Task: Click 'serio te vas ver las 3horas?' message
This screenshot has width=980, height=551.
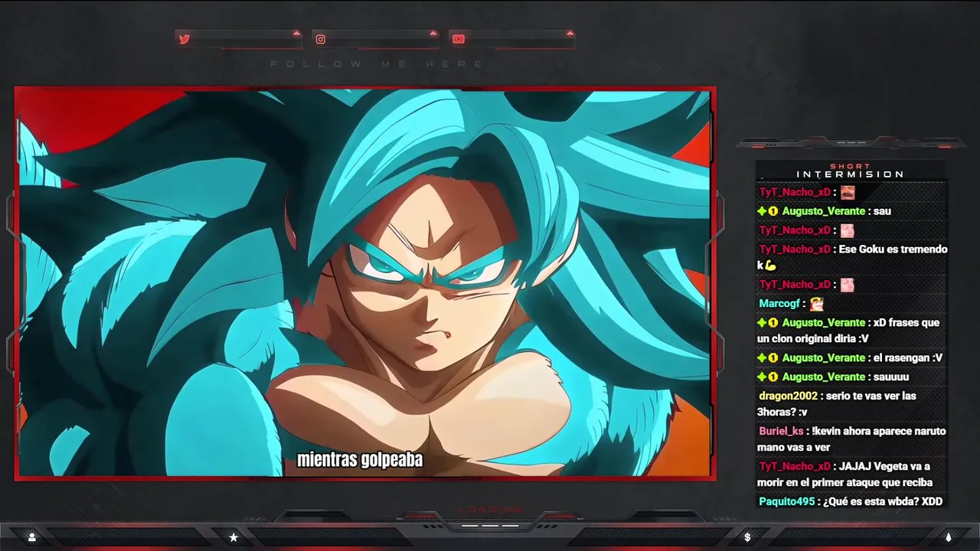Action: (x=837, y=404)
